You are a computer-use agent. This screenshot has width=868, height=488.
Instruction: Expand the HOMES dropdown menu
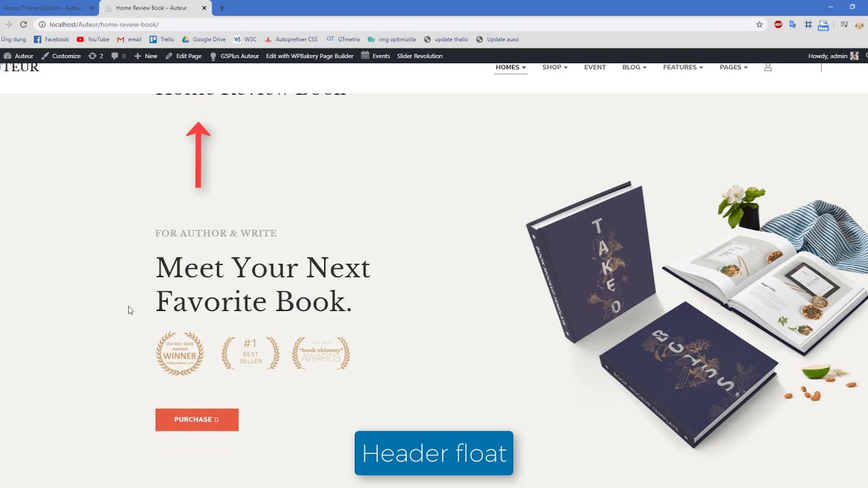pos(511,67)
